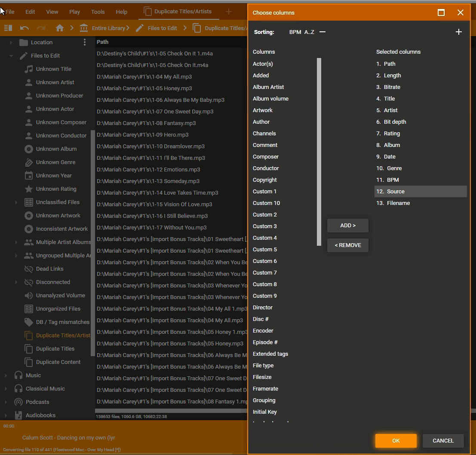Click the Home icon in the breadcrumb bar
This screenshot has height=455, width=476.
click(60, 28)
